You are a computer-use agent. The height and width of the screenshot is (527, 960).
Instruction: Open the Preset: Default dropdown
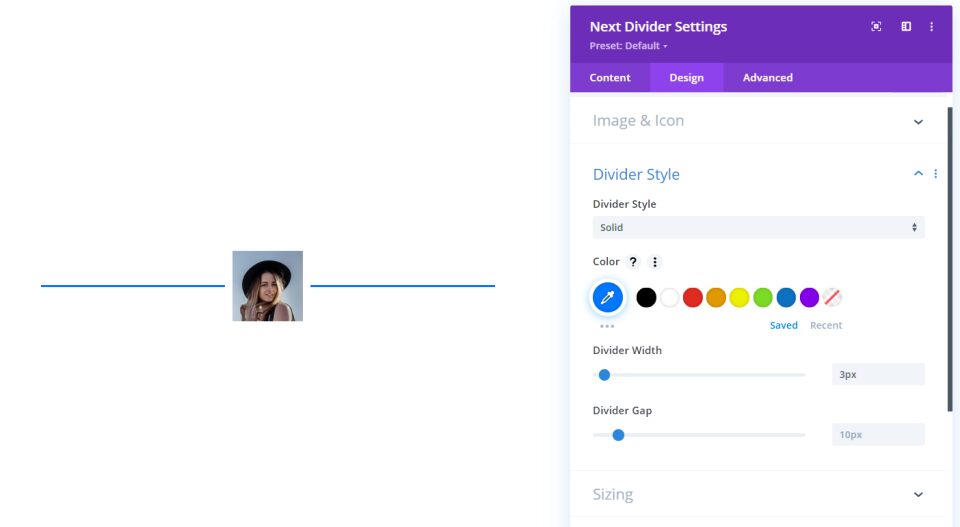click(628, 46)
